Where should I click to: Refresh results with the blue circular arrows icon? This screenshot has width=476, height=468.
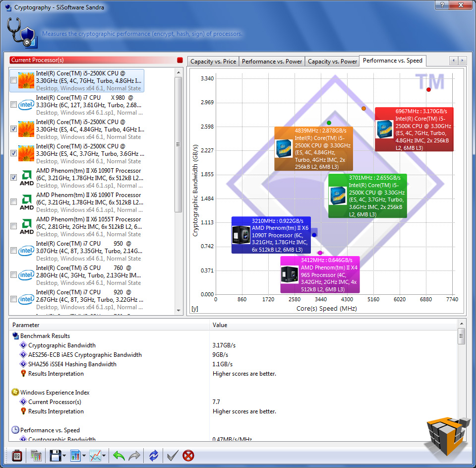pyautogui.click(x=154, y=456)
